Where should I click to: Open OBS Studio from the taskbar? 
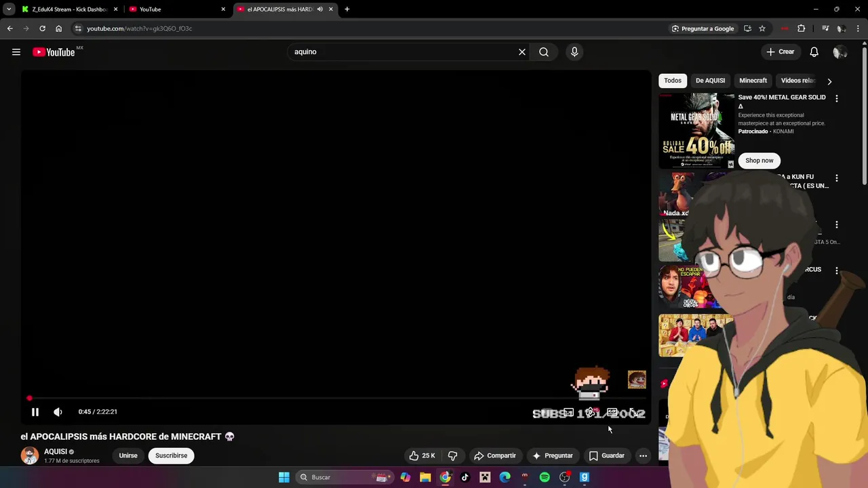click(564, 477)
